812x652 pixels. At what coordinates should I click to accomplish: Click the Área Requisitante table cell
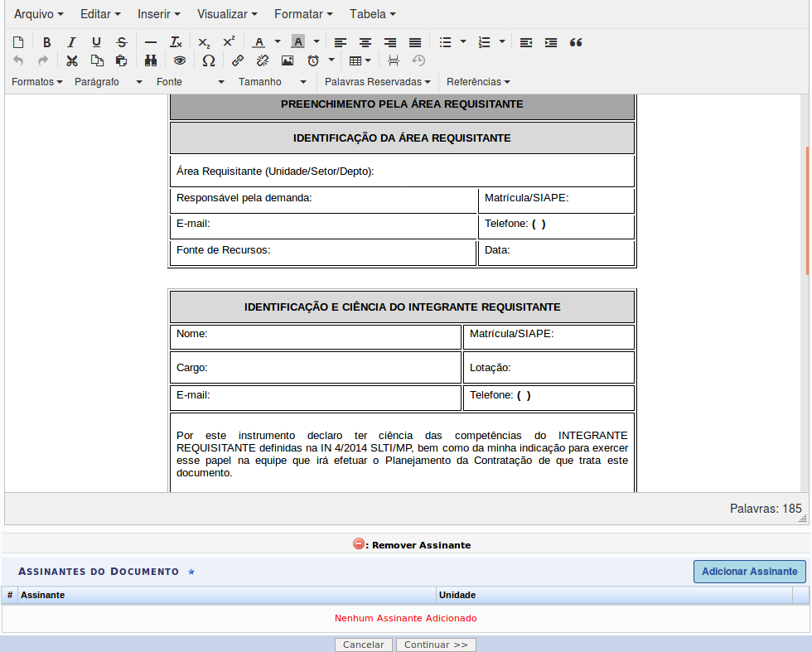pyautogui.click(x=402, y=171)
